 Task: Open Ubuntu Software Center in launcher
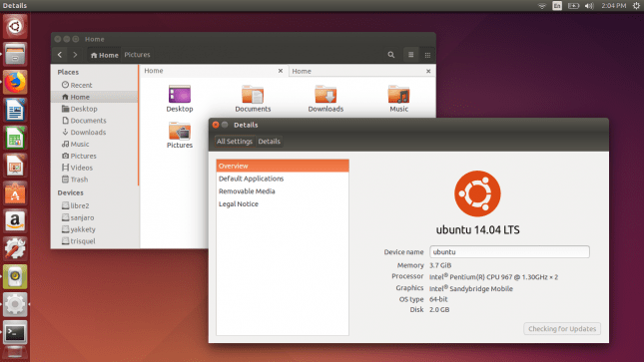coord(15,193)
